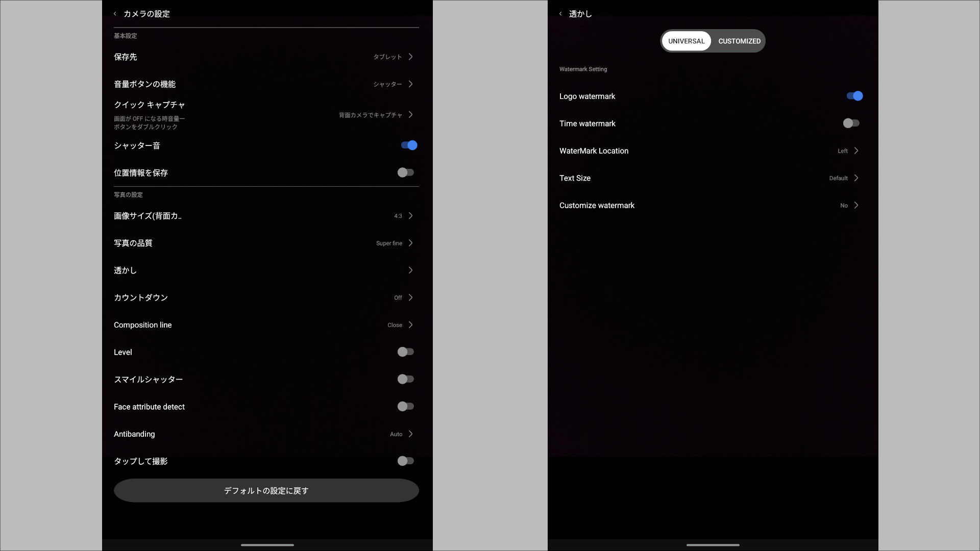Select UNIVERSAL tab
Screen dimensions: 980x551
click(x=686, y=41)
